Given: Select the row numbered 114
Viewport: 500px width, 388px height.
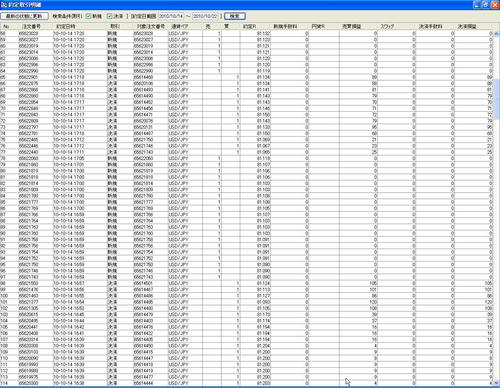Looking at the screenshot, I should tap(246, 383).
